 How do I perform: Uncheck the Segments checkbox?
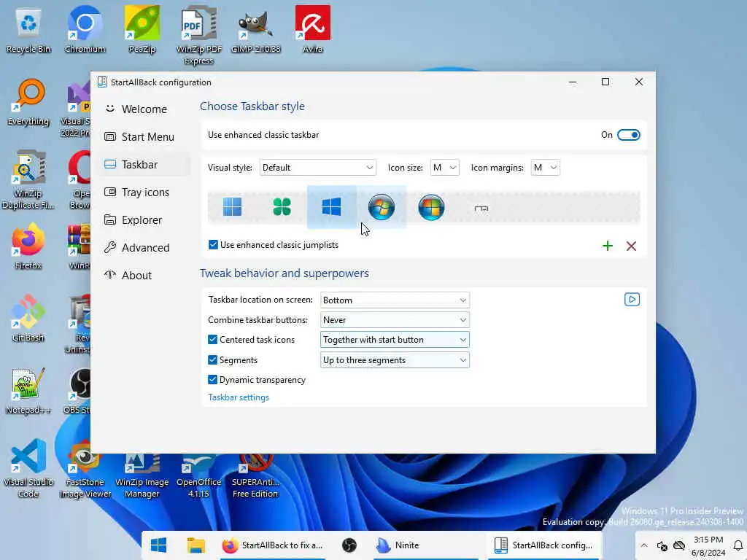click(x=212, y=360)
